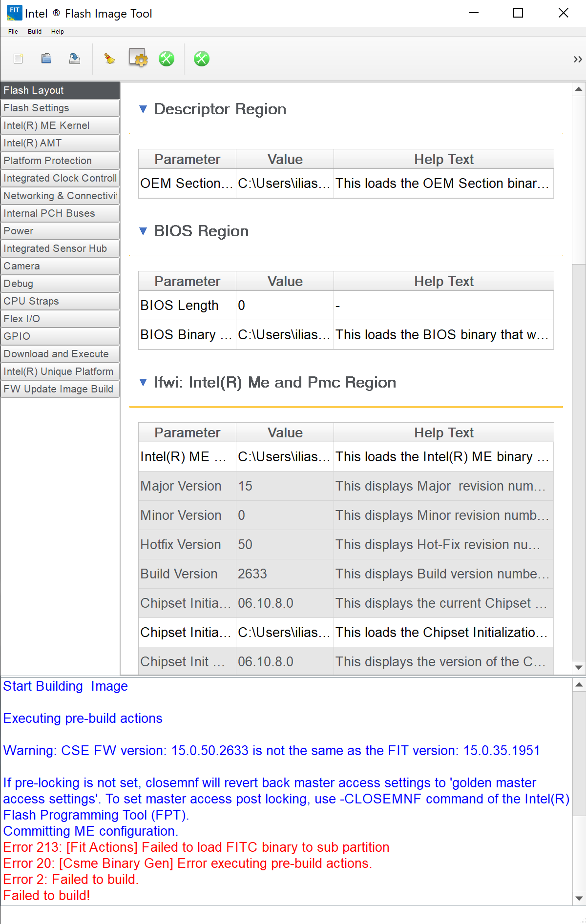The image size is (586, 924).
Task: Open the Build menu
Action: tap(35, 32)
